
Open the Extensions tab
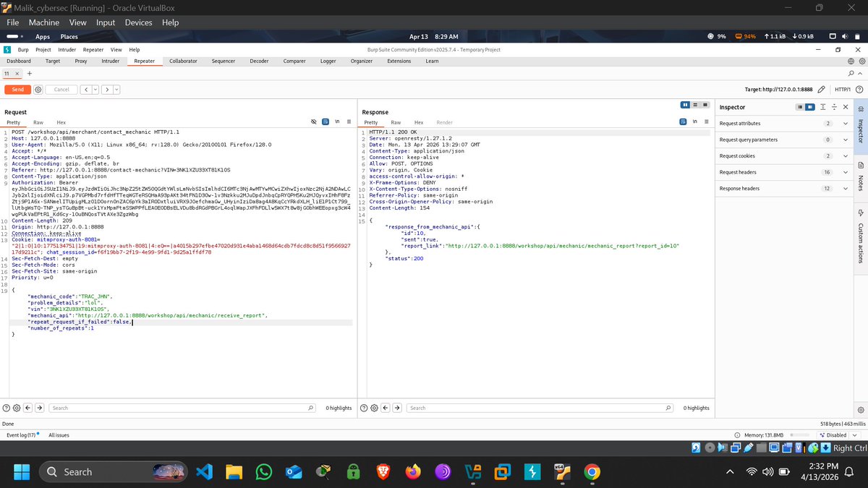399,61
